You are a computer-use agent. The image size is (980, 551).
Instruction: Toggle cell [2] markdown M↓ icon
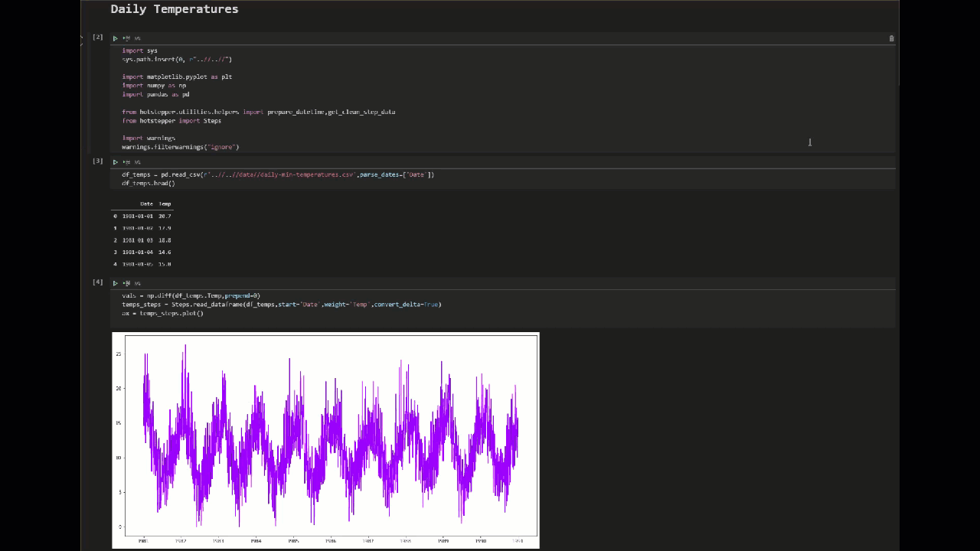click(138, 38)
